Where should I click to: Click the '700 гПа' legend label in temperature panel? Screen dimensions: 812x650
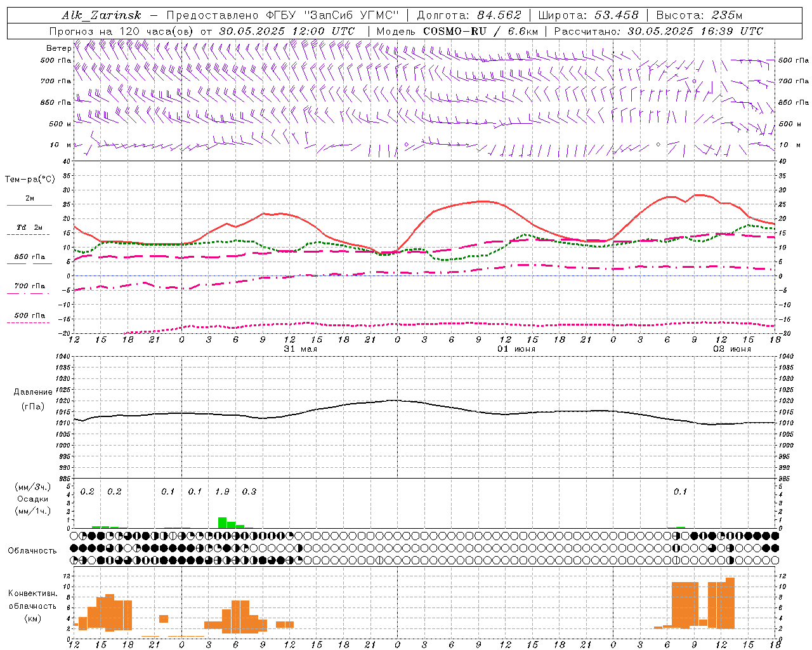point(30,286)
